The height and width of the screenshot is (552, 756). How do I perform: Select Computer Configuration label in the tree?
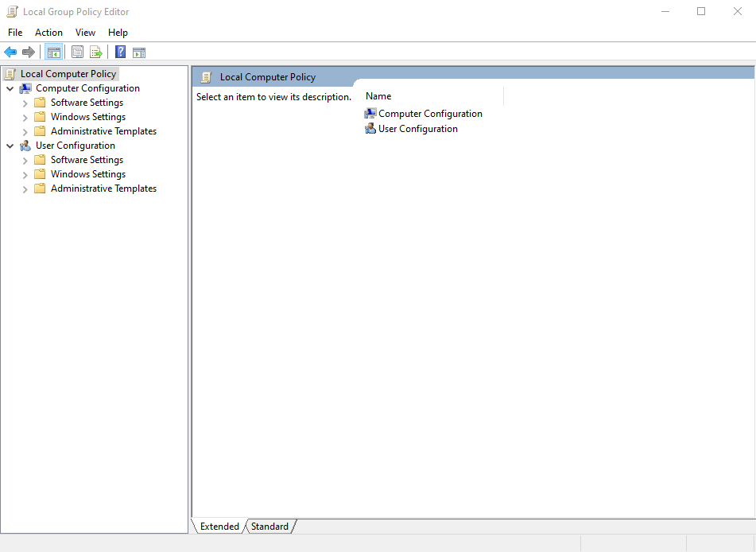pyautogui.click(x=87, y=88)
